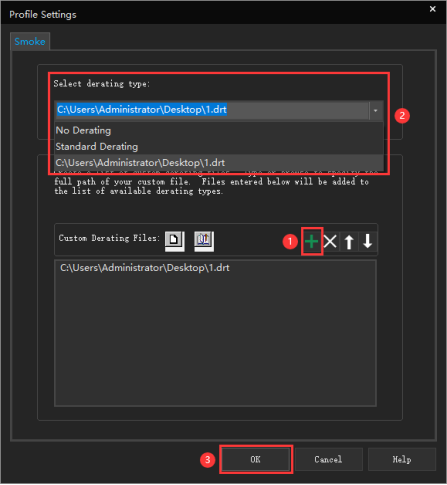Cancel the Profile Settings dialog
Viewport: 447px width, 485px height.
(x=328, y=460)
